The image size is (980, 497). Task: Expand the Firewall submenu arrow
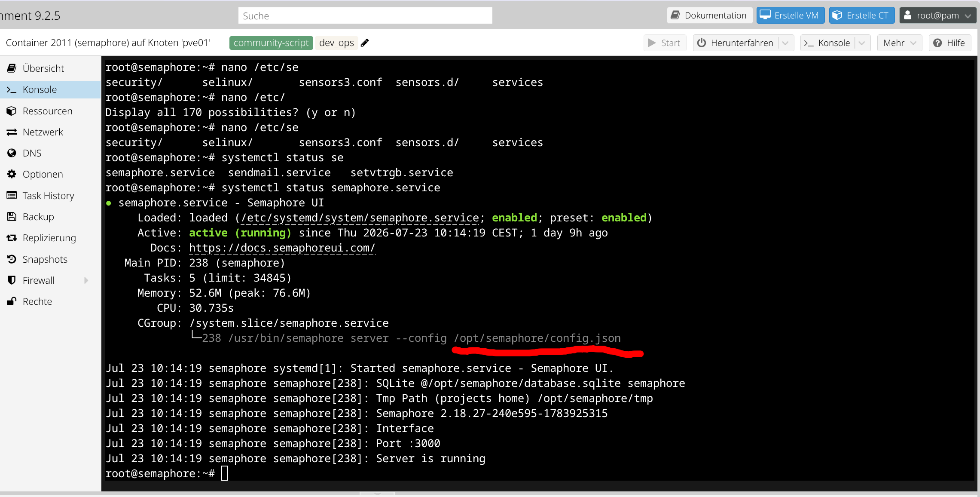[86, 280]
